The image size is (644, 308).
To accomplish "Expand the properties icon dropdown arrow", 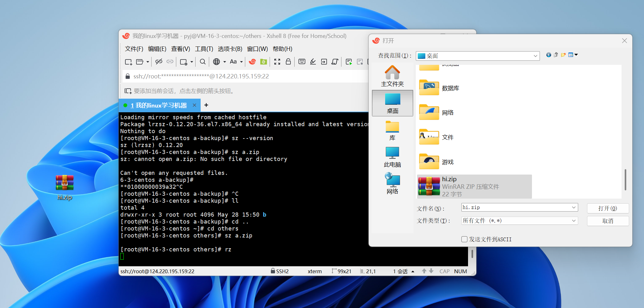I will click(x=191, y=62).
